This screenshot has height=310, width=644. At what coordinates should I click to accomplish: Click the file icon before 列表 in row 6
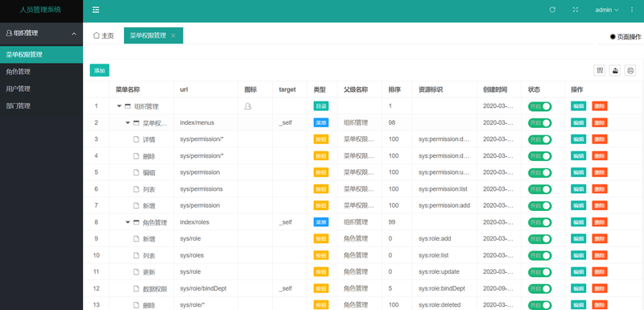pos(136,189)
